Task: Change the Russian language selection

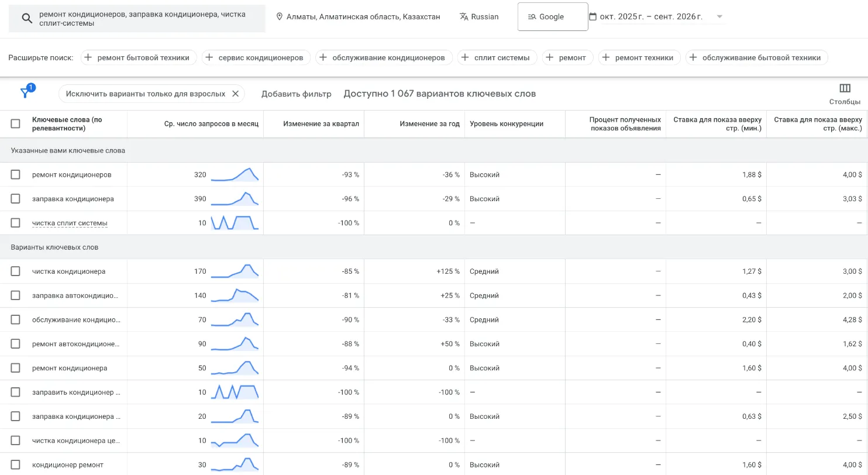Action: pos(479,17)
